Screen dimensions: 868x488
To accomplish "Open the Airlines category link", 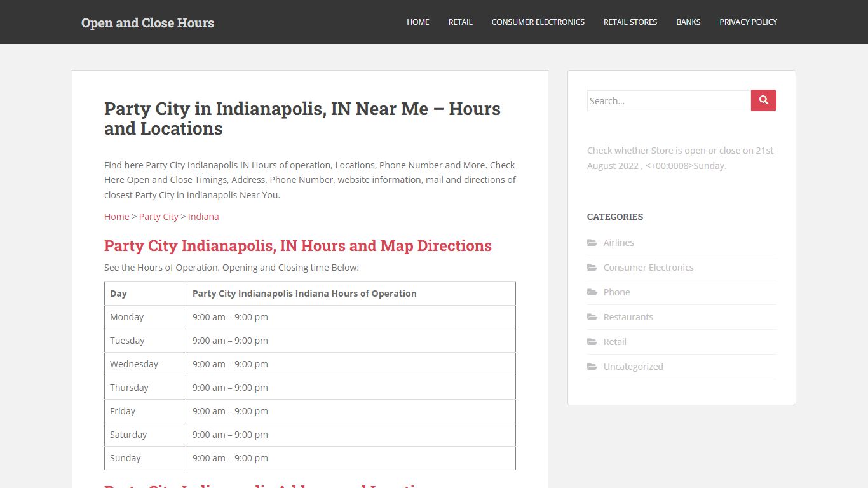I will (x=619, y=243).
